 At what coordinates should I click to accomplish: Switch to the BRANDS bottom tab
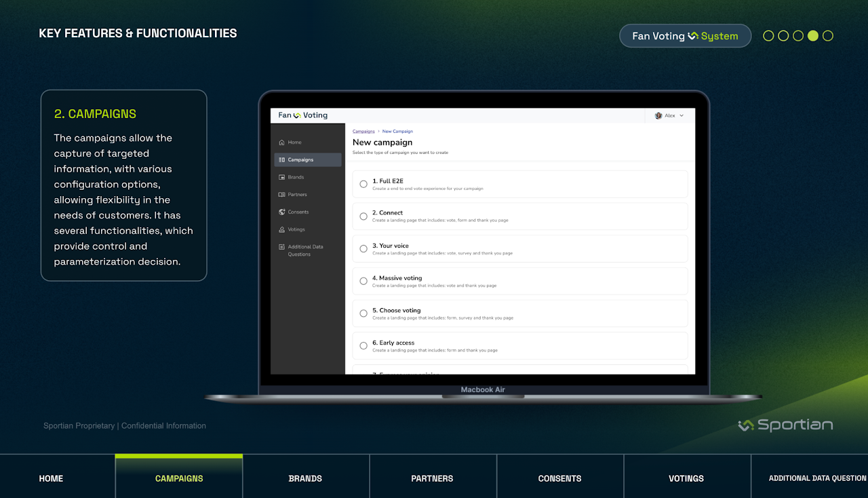pos(305,476)
